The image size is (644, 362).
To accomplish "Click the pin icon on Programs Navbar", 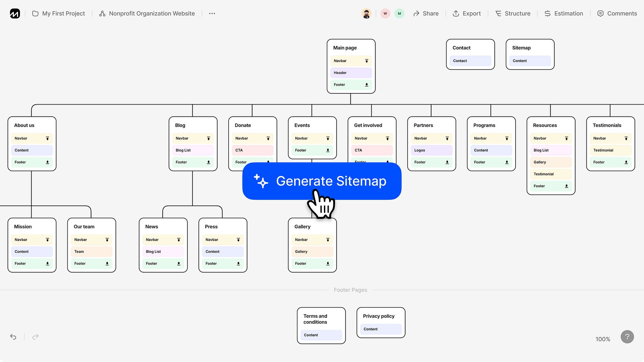I will [x=507, y=138].
